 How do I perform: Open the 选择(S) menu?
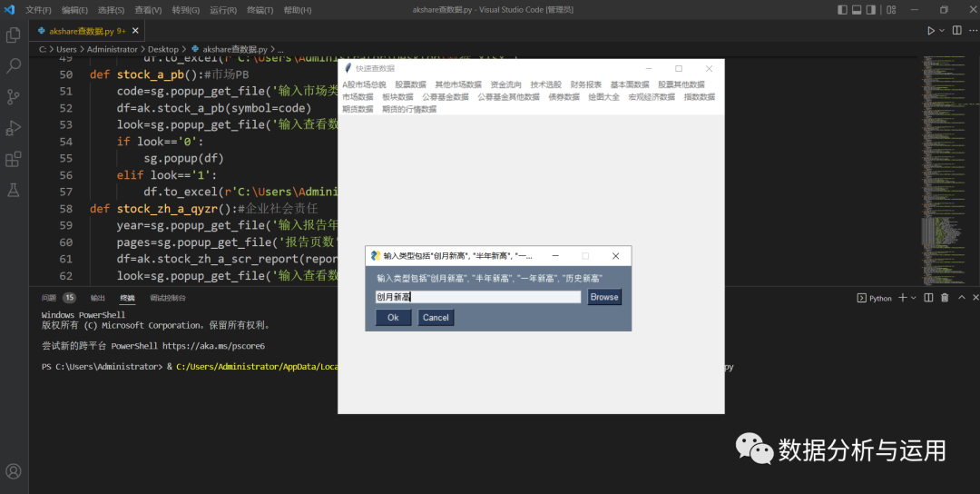[x=112, y=10]
